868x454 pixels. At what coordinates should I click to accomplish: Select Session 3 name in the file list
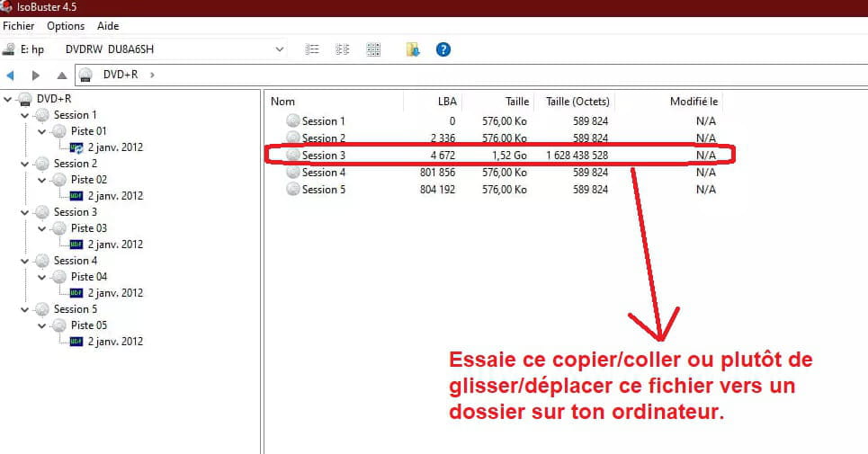323,155
